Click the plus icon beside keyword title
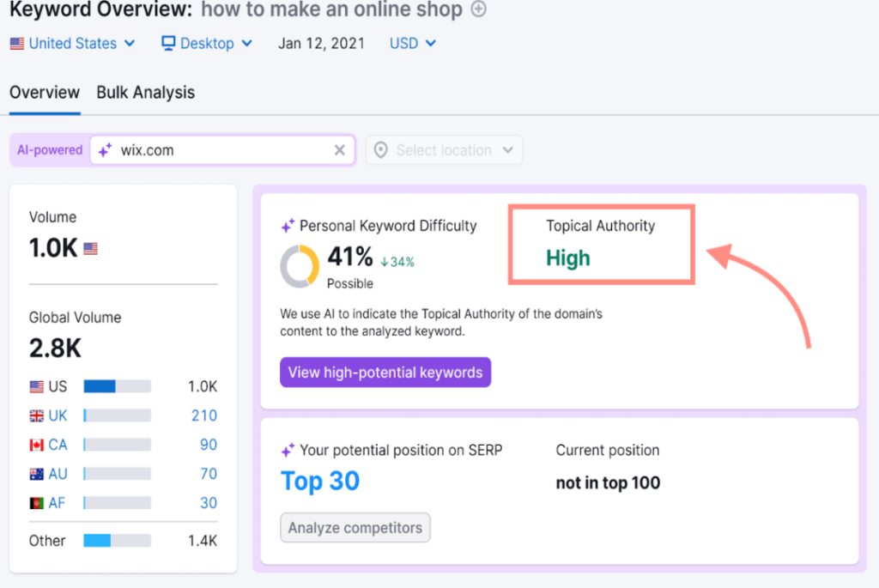 coord(479,10)
